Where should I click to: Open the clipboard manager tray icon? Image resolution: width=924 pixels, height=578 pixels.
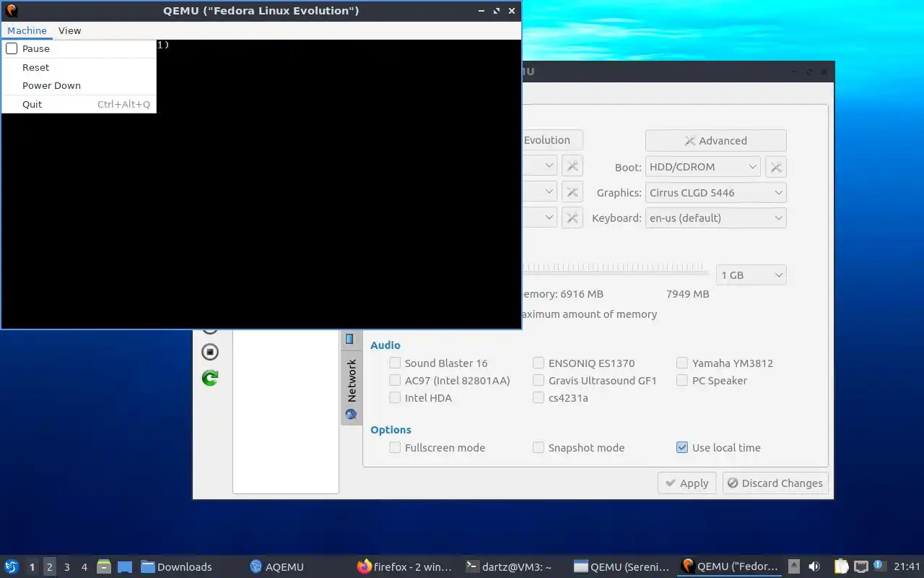pos(842,567)
